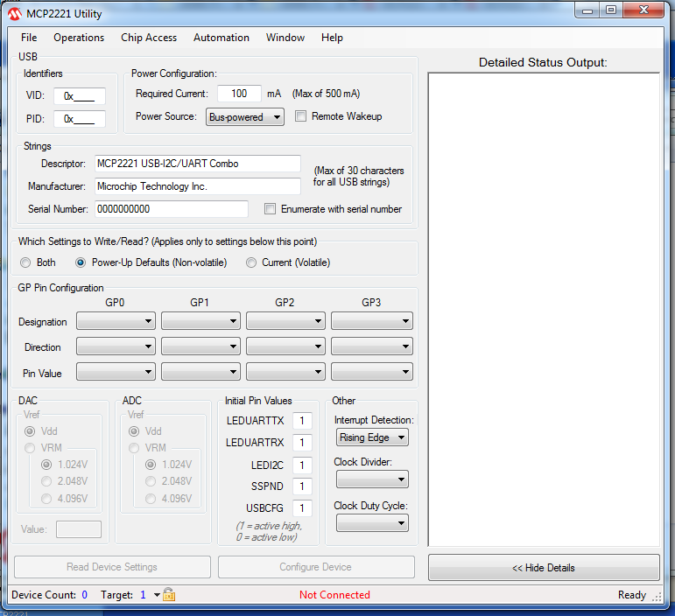Select Power-Up Defaults (Non-volatile) radio
This screenshot has width=675, height=616.
(81, 262)
